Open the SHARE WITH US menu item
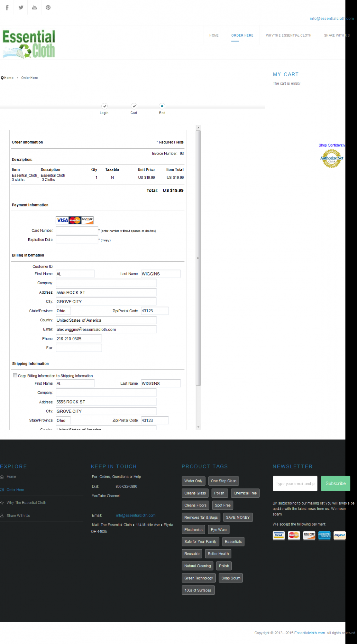The image size is (357, 644). (x=337, y=35)
